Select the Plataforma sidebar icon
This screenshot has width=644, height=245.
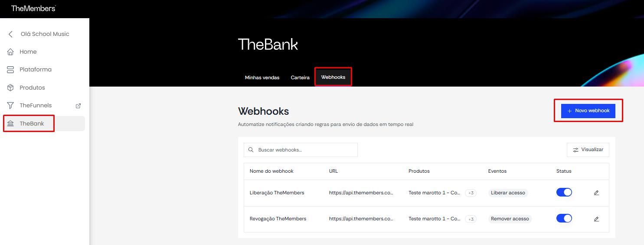[x=10, y=70]
